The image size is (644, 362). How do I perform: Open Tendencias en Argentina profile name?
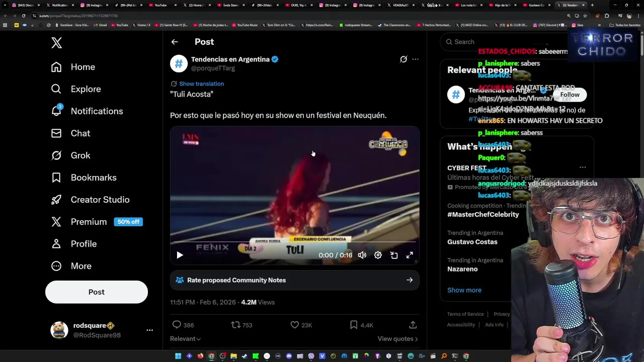coord(230,59)
